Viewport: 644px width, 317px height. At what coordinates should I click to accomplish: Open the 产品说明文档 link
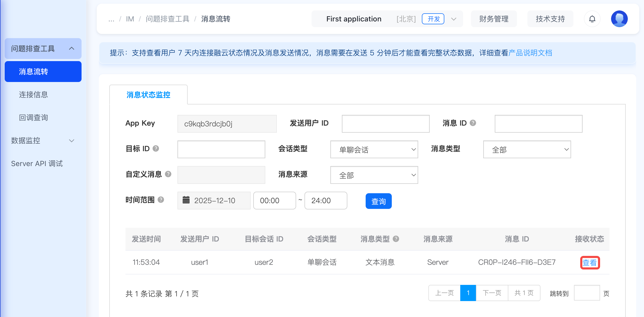530,53
